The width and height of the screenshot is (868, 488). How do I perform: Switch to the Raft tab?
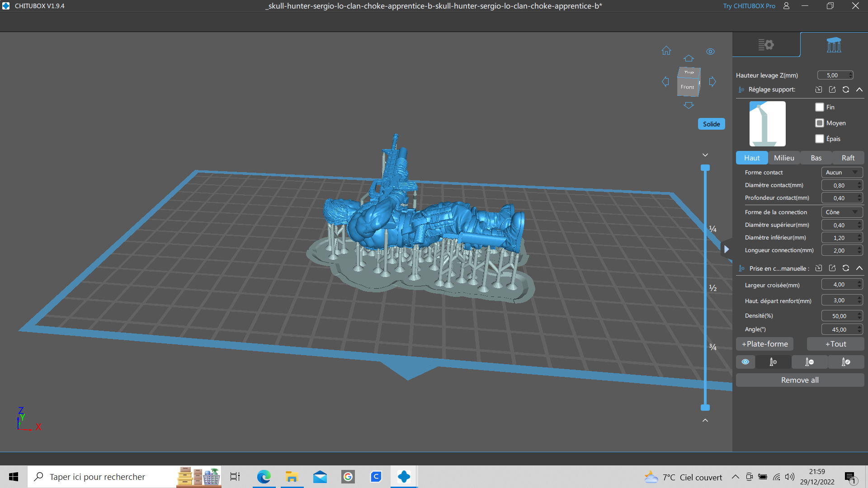848,158
